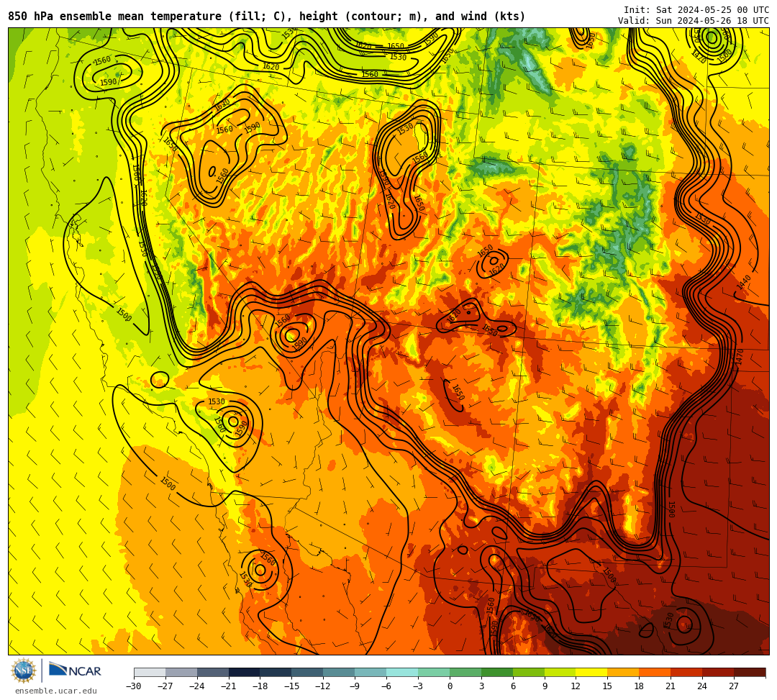
Task: Pick the dark navy -21 to -18 colorbar segment
Action: coord(245,673)
